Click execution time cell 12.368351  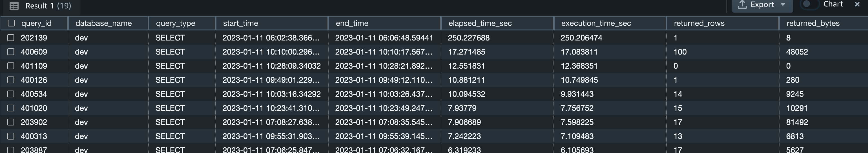pyautogui.click(x=579, y=66)
